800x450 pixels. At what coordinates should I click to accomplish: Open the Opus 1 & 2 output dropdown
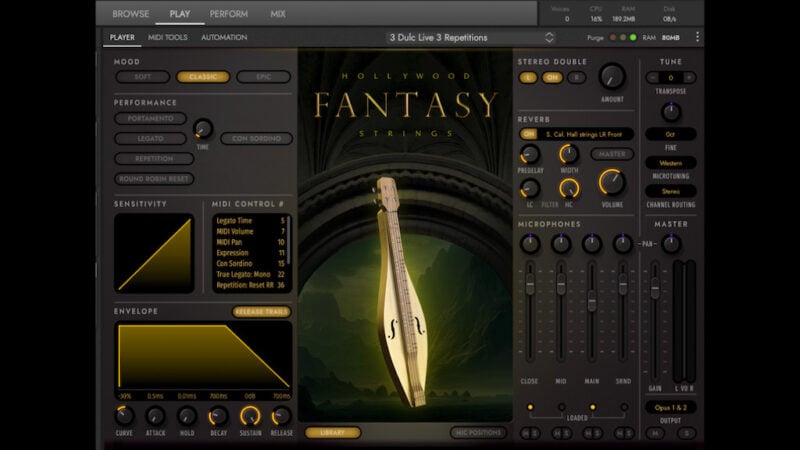pyautogui.click(x=671, y=408)
